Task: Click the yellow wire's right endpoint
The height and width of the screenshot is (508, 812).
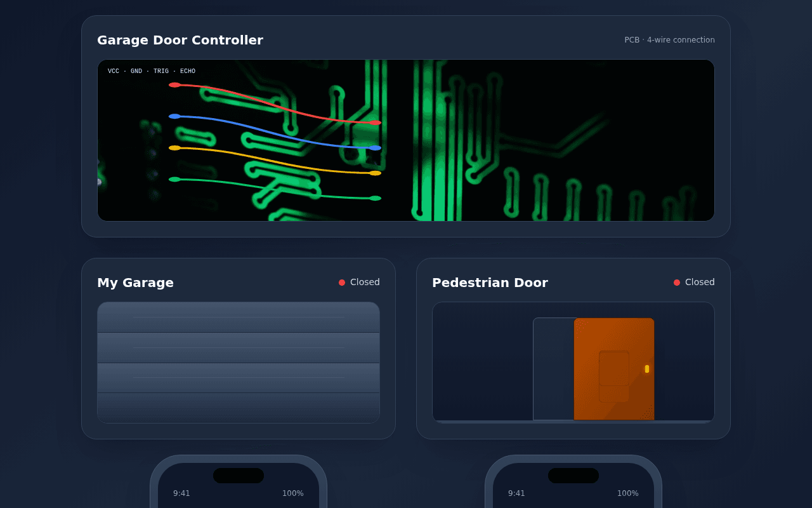Action: [376, 173]
